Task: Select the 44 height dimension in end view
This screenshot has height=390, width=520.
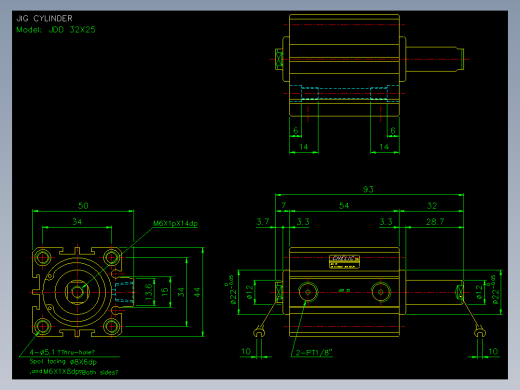Action: [197, 292]
